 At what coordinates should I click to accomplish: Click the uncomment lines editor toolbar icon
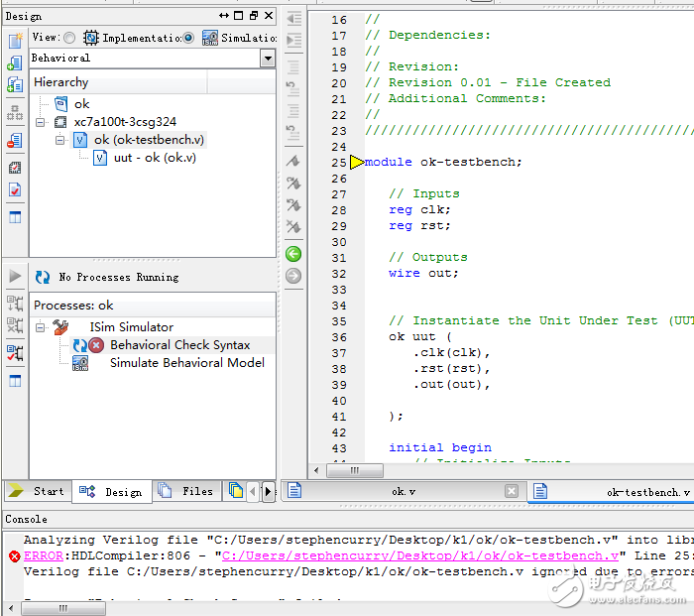pos(293,88)
